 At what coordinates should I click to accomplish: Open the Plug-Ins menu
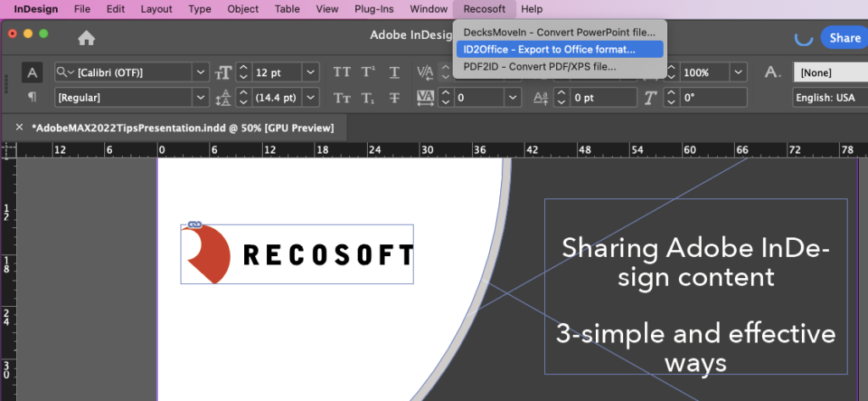[x=374, y=8]
